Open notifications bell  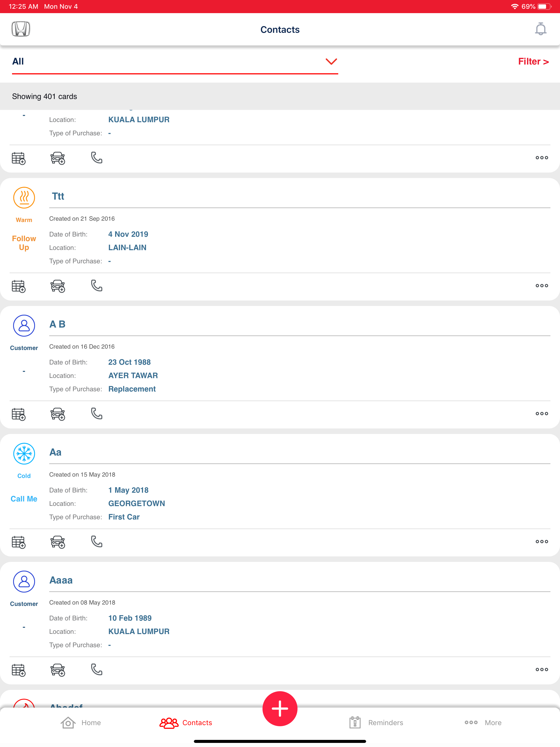[x=540, y=29]
